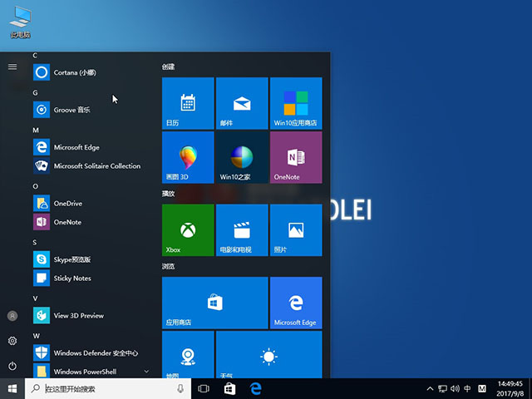Click the microphone icon in search box
Viewport: 532px width, 399px height.
coord(180,388)
